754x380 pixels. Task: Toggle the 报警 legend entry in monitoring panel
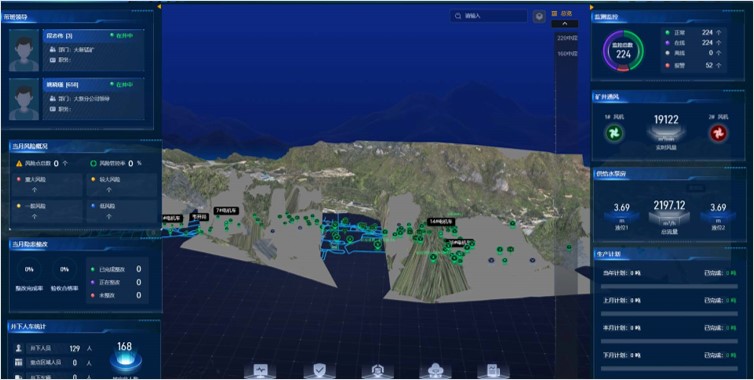pos(692,65)
